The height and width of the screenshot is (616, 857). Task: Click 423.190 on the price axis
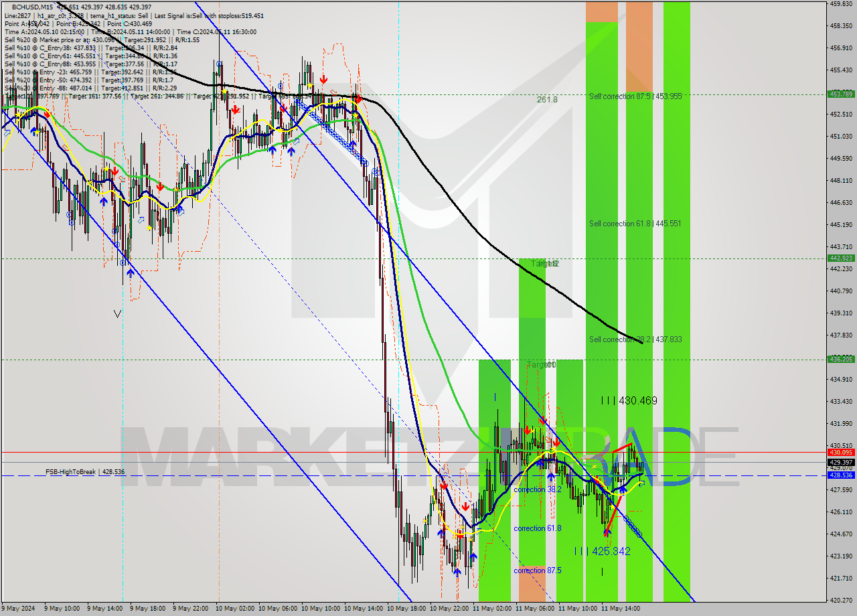841,556
